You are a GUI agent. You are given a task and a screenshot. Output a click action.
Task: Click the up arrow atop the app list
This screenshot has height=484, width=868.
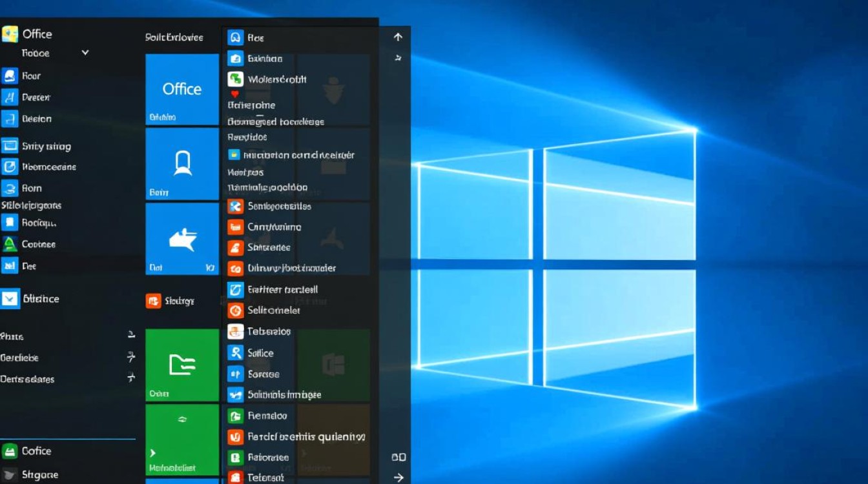click(398, 37)
